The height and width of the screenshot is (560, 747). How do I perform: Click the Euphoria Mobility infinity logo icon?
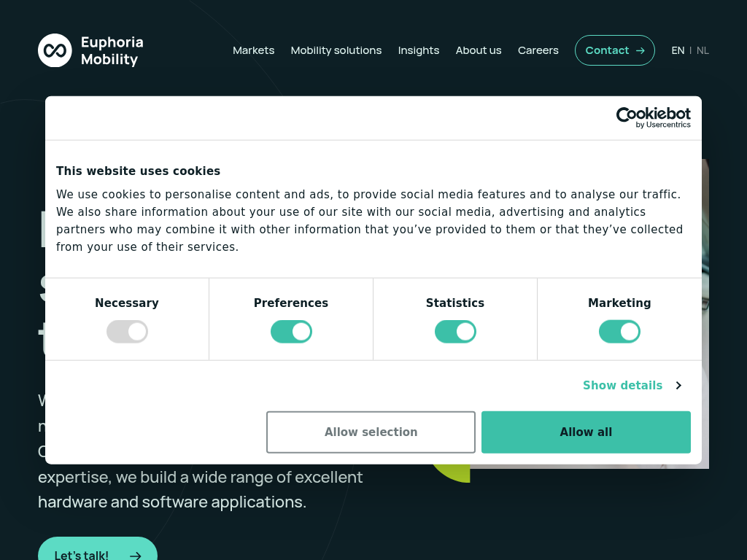point(55,50)
